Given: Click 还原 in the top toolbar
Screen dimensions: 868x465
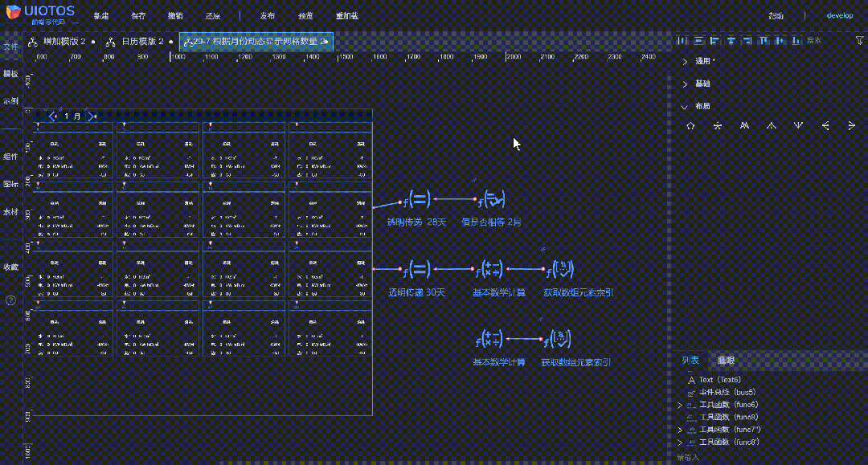Looking at the screenshot, I should (213, 16).
